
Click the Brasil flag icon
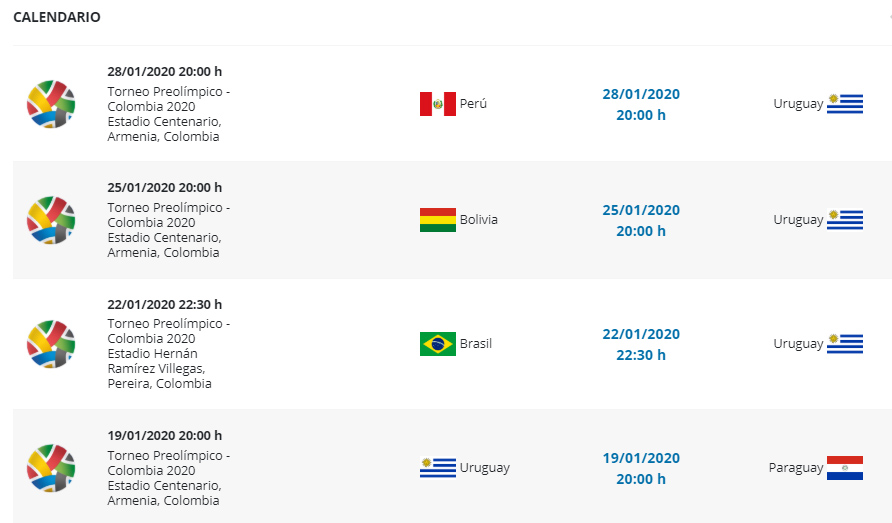437,344
